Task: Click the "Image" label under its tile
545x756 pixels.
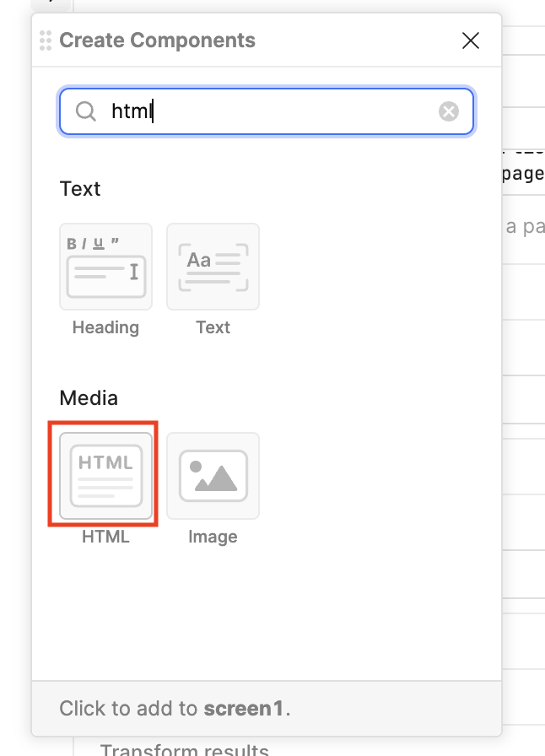Action: point(213,537)
